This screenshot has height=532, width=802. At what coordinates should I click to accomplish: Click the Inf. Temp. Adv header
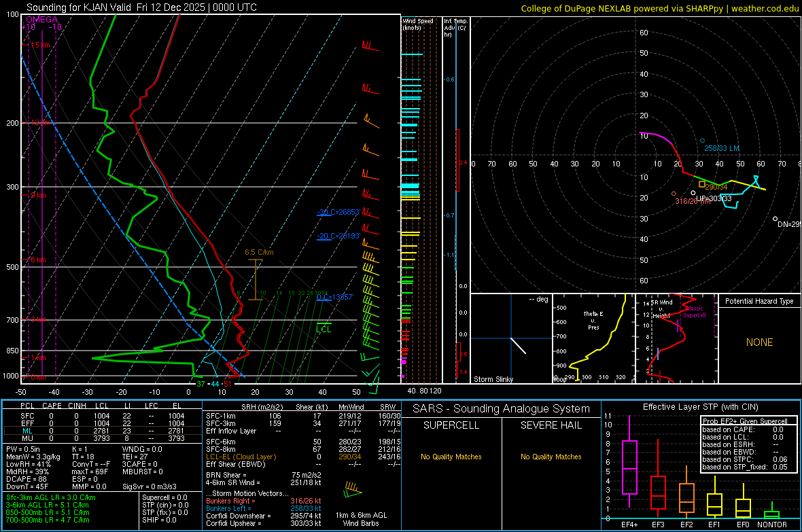click(455, 28)
